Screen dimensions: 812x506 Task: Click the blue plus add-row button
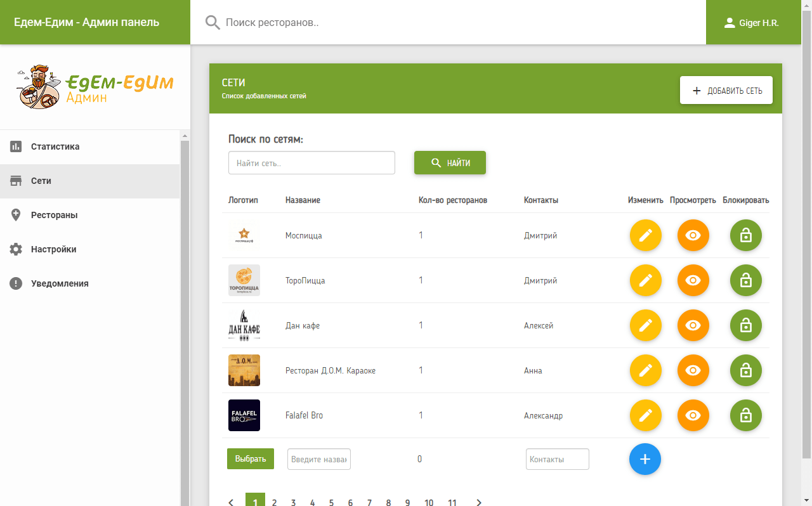click(x=645, y=459)
